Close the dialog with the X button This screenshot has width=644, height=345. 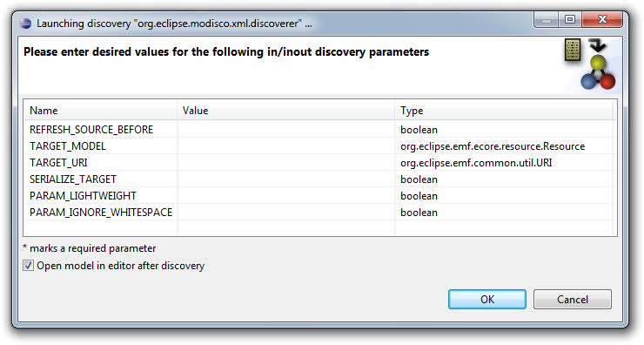[x=602, y=19]
